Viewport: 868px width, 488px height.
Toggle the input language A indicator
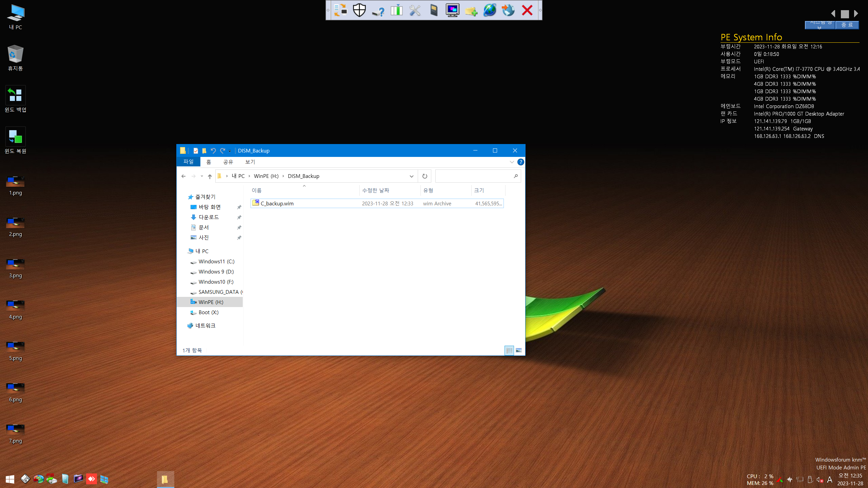[830, 480]
